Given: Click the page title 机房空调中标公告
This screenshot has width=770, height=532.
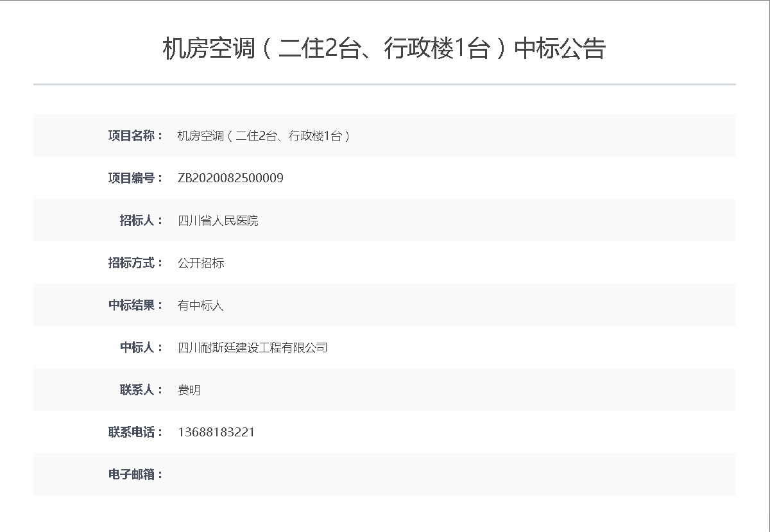Looking at the screenshot, I should point(384,49).
